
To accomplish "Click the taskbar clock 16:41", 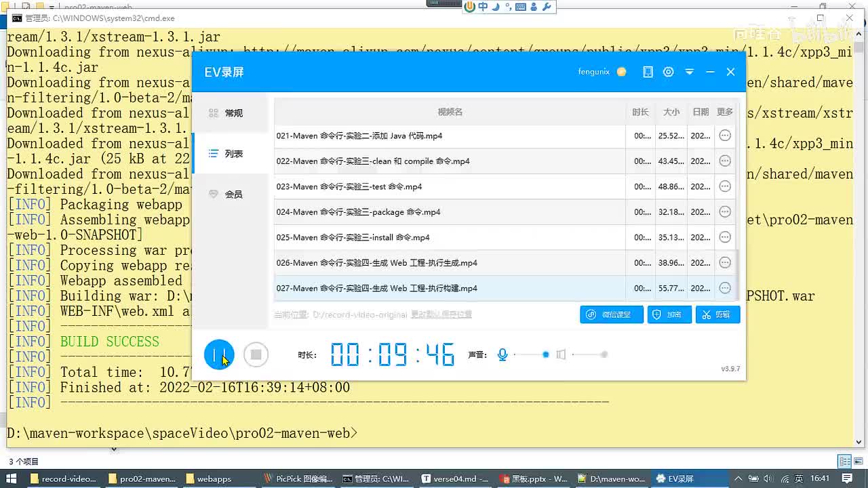I will click(x=820, y=479).
